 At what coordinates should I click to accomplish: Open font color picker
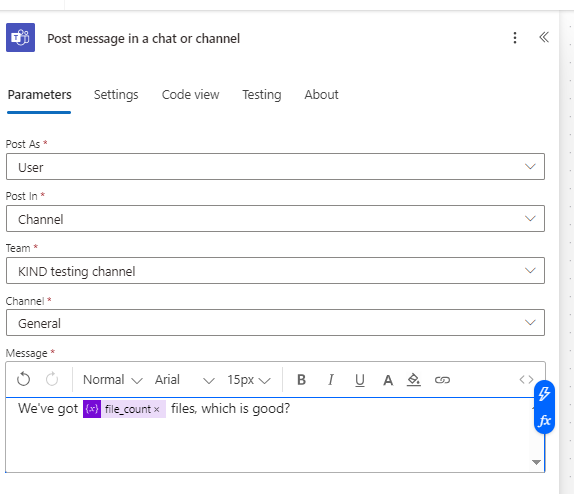coord(388,380)
